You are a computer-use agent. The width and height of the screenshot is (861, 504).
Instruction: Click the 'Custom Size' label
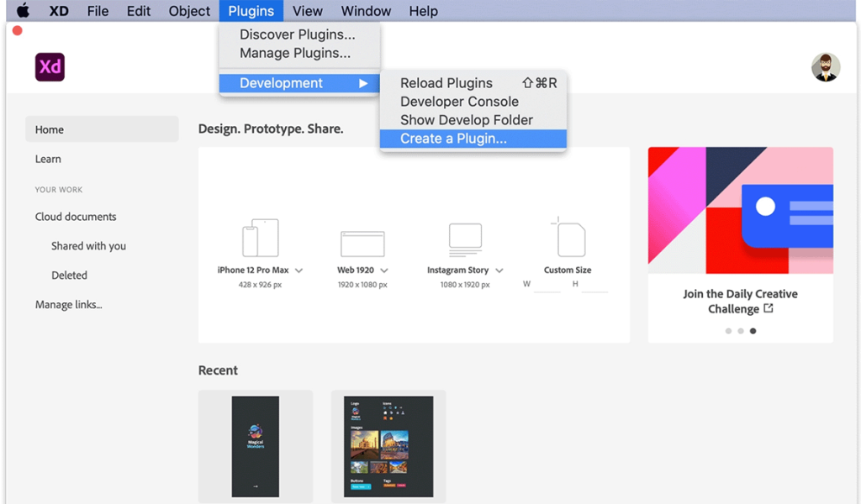click(x=568, y=270)
